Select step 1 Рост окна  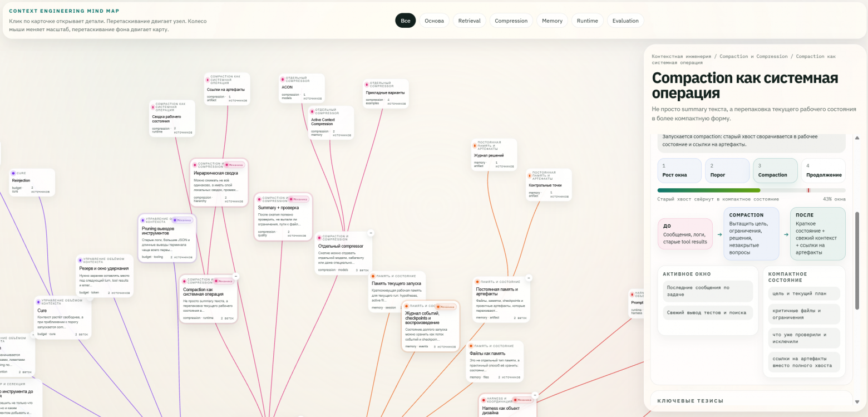pyautogui.click(x=679, y=170)
